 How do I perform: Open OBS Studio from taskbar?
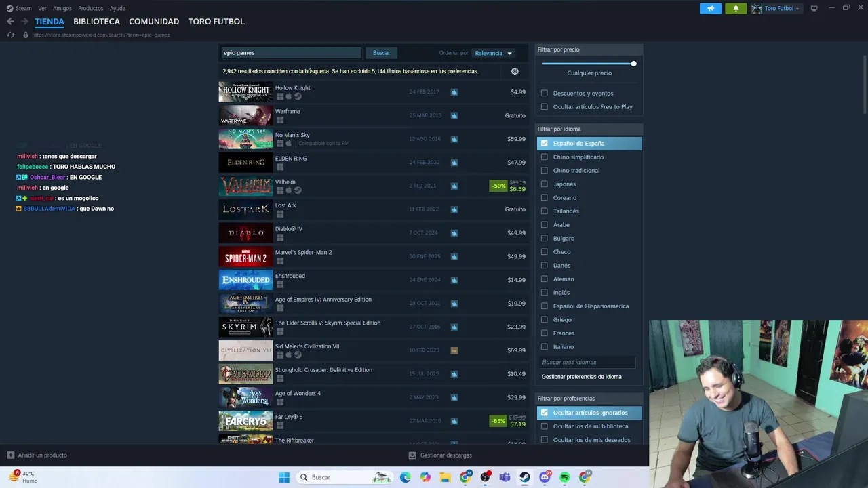point(485,477)
